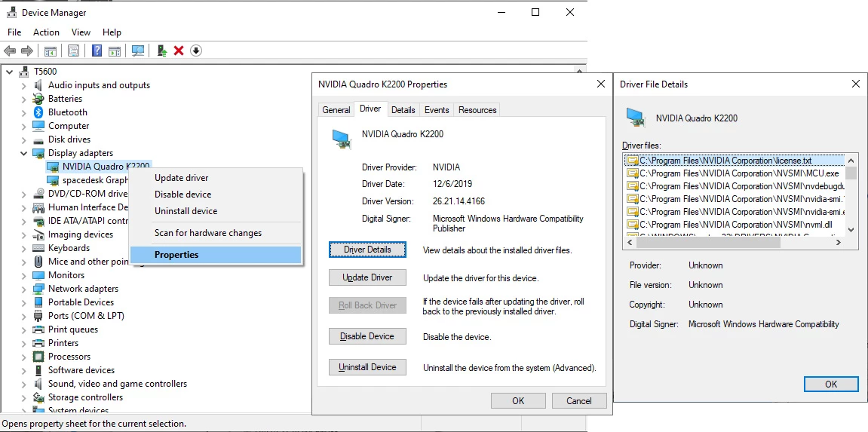Switch to the Details tab
The height and width of the screenshot is (432, 868).
point(403,110)
